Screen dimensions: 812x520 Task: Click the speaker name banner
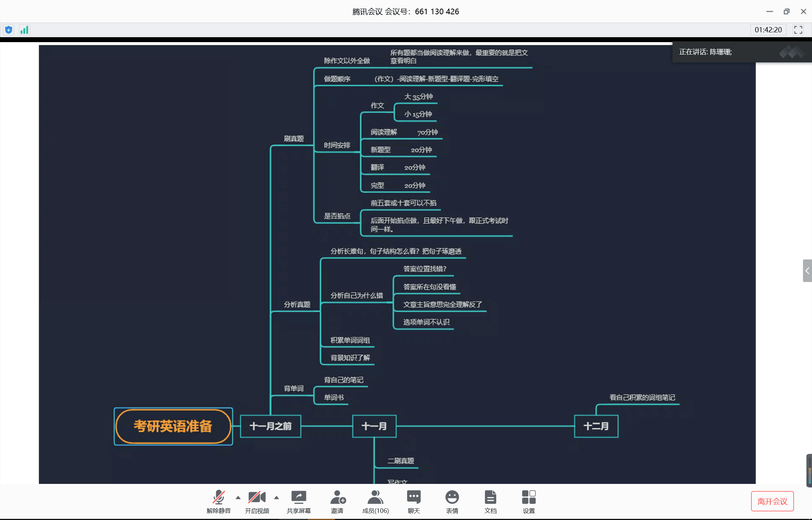(x=705, y=52)
